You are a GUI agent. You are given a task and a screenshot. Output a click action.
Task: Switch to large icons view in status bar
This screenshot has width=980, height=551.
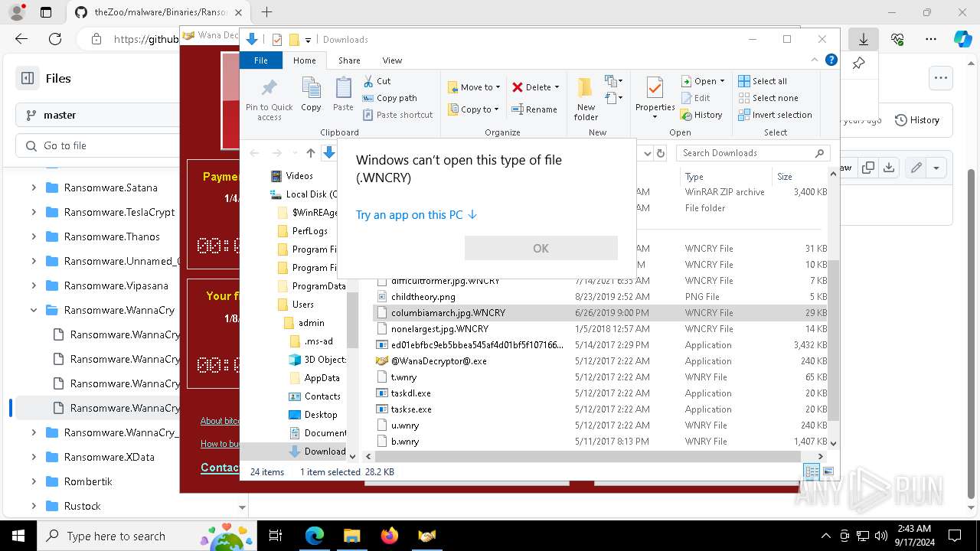click(828, 472)
